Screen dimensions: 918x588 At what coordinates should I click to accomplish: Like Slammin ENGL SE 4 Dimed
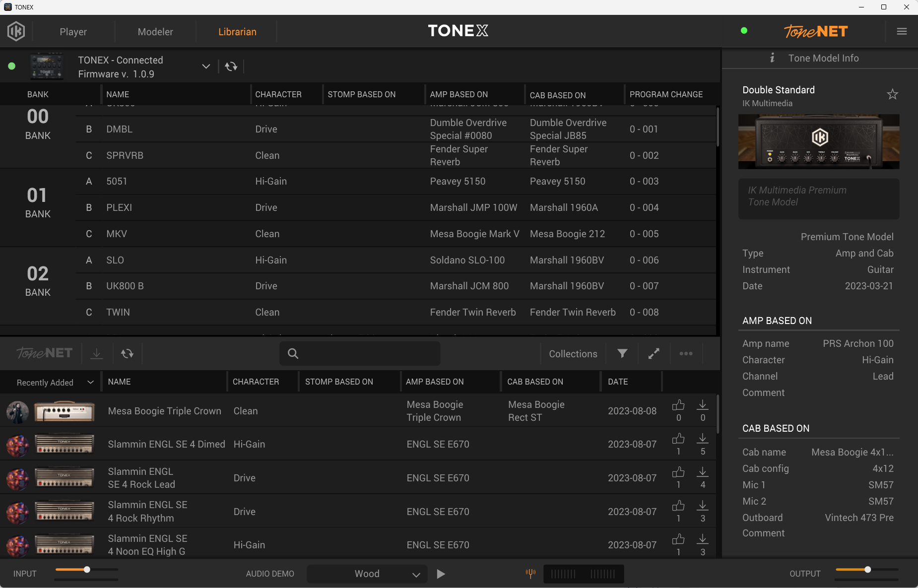coord(678,439)
